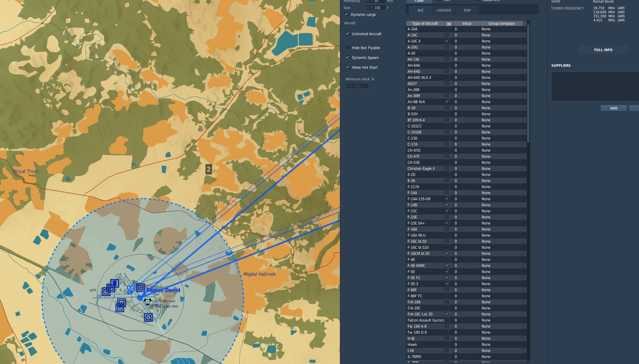Uncheck unlimited box for F/A-18C Lot 20
This screenshot has width=639, height=364.
tap(447, 314)
